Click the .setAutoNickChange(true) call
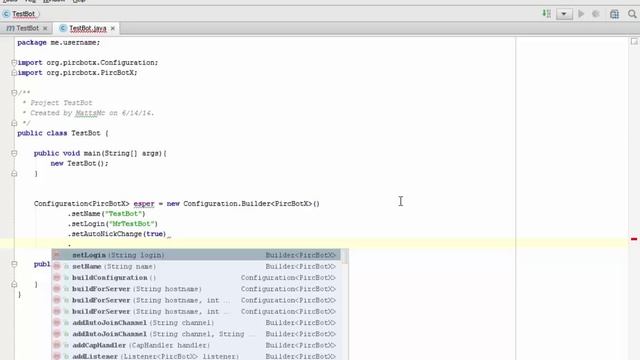 pos(117,234)
